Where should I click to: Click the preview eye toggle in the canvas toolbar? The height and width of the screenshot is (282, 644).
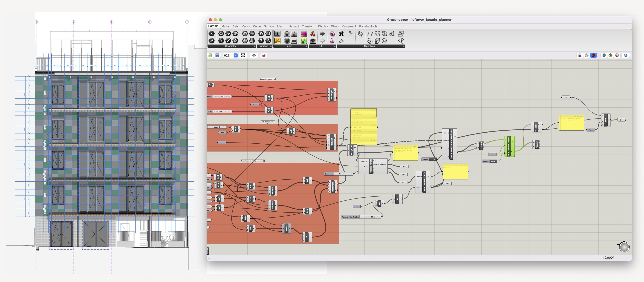(254, 55)
